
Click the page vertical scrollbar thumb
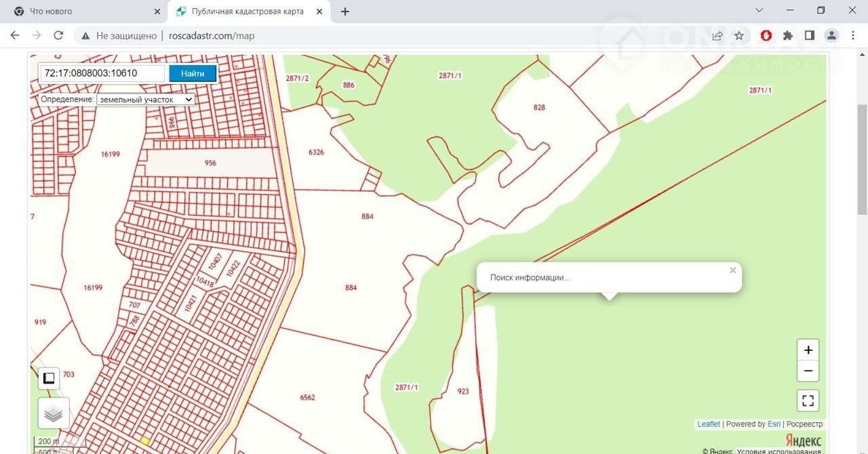pos(862,159)
